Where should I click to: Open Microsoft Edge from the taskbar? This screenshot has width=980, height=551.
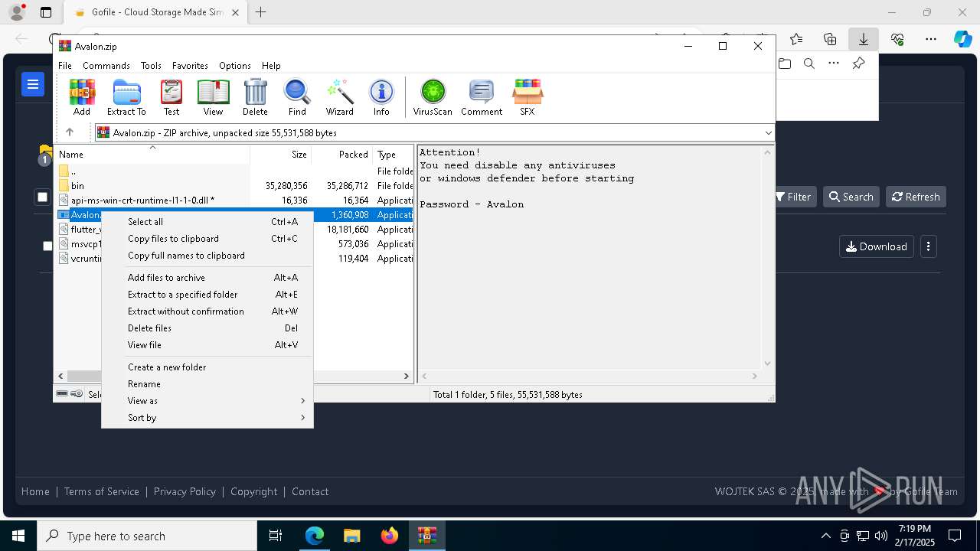coord(315,536)
